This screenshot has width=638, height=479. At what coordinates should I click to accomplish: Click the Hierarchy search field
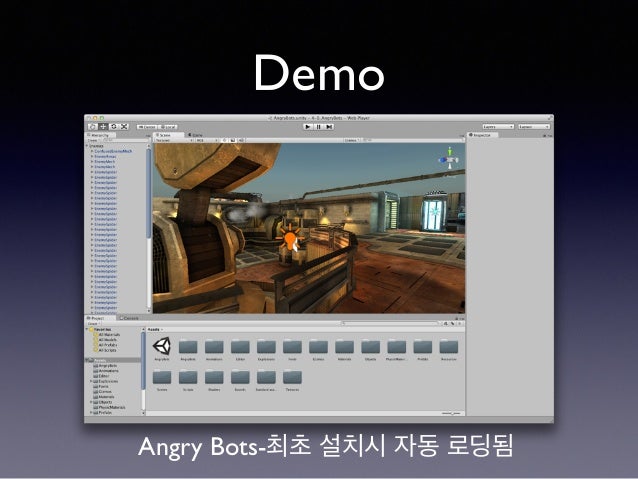click(125, 140)
